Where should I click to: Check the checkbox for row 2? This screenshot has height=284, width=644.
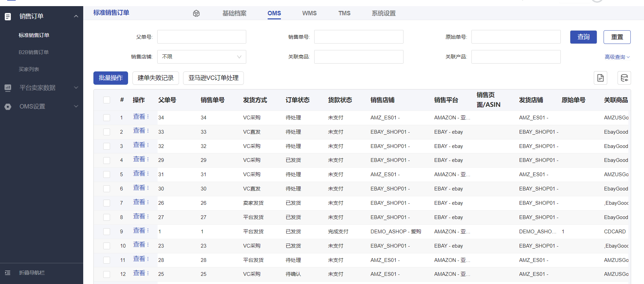[x=107, y=132]
